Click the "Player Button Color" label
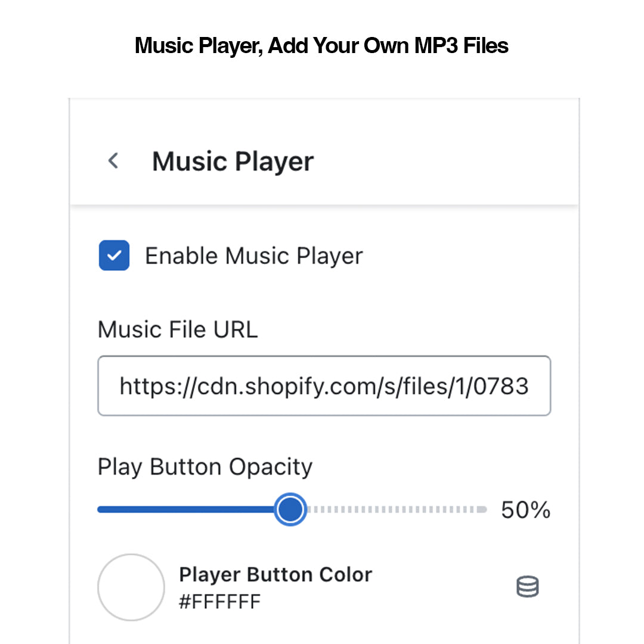Viewport: 644px width, 644px height. point(275,574)
